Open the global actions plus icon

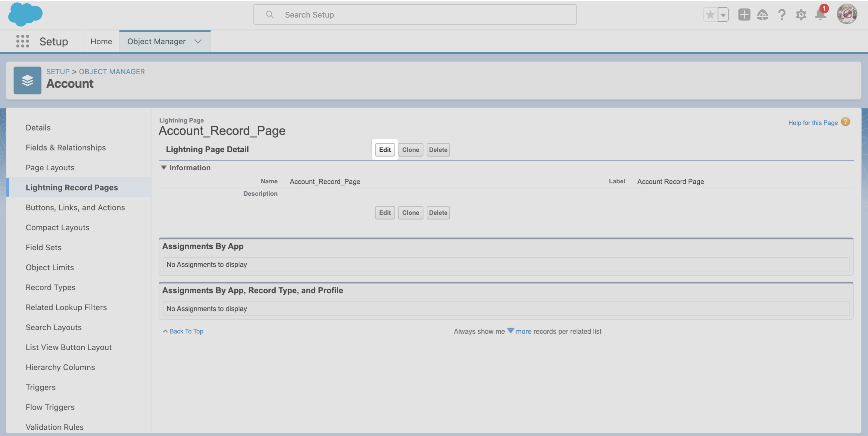point(744,15)
